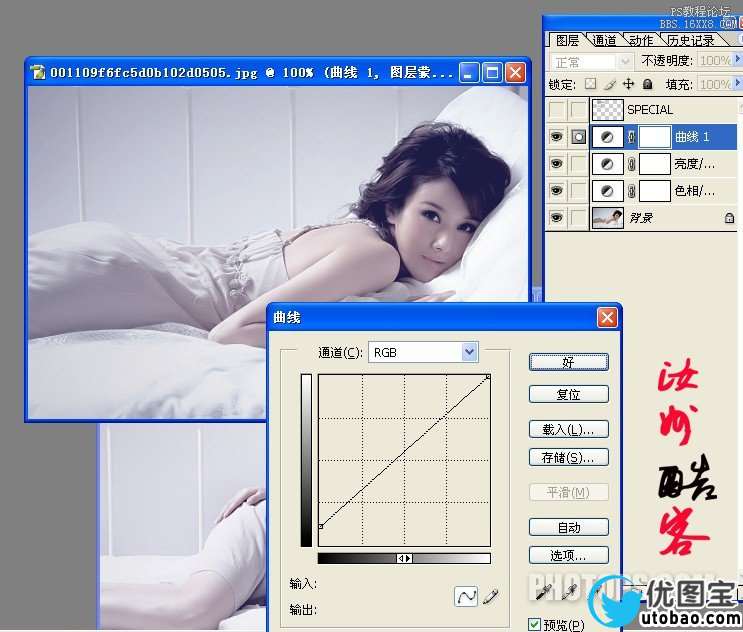The width and height of the screenshot is (743, 632).
Task: Click the 复位 reset button
Action: pyautogui.click(x=569, y=394)
